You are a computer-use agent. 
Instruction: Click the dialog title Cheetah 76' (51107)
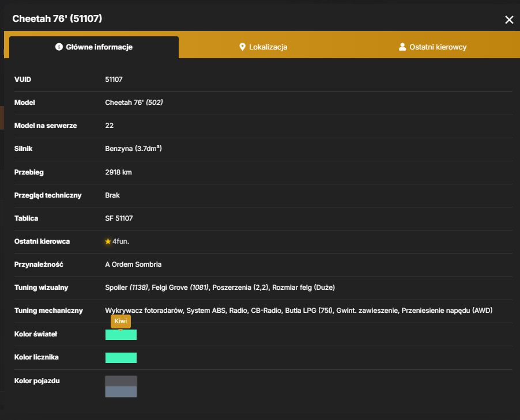pos(58,18)
